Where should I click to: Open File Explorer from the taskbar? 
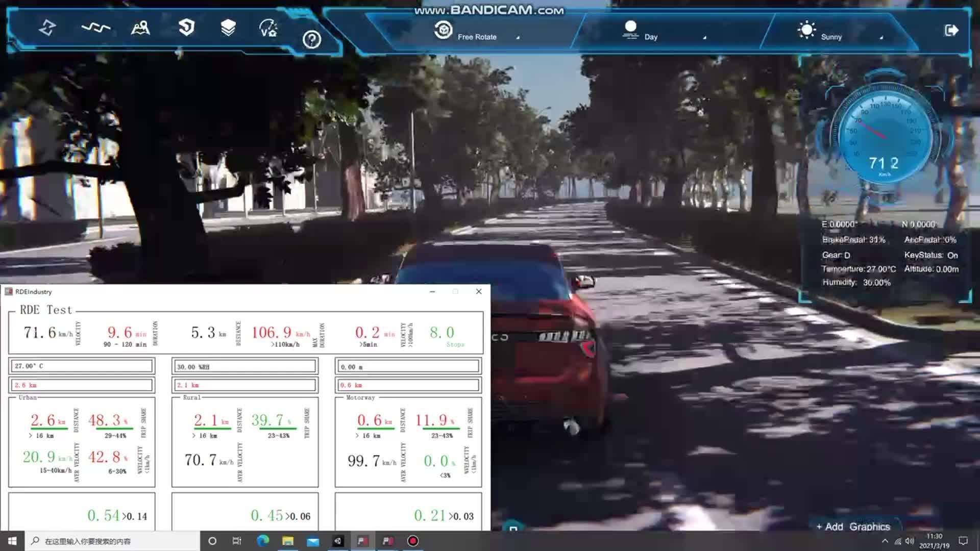288,541
